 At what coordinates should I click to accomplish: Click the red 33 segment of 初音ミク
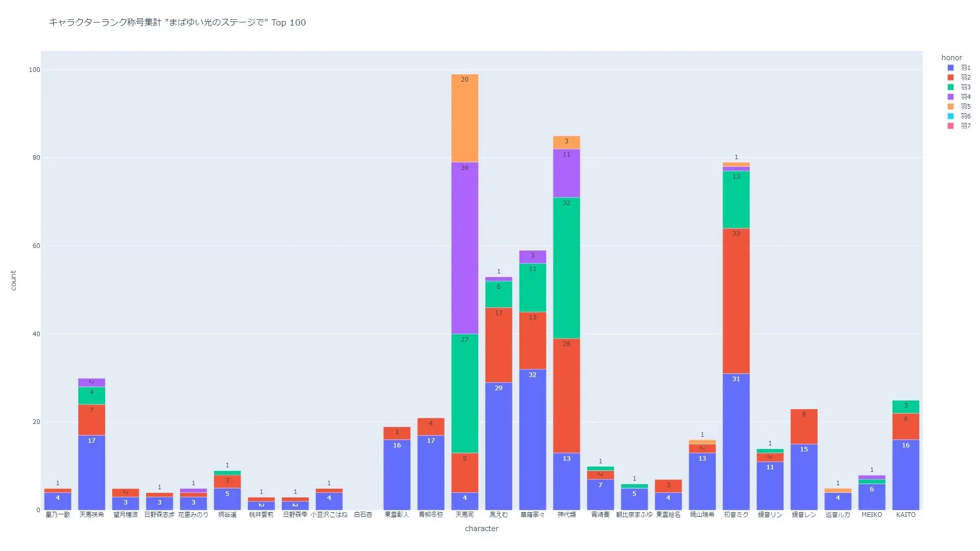[736, 301]
